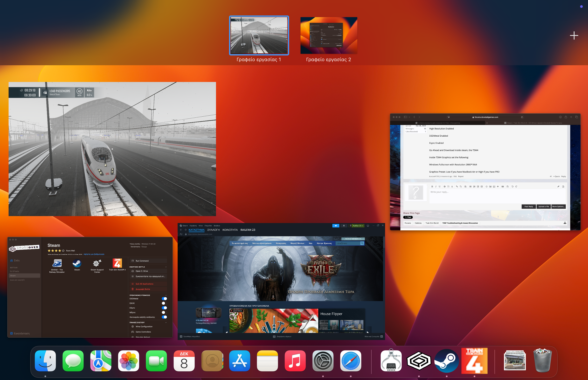Screen dimensions: 588x380
Task: Launch Train Sim World 4 in CrossOver bottle
Action: (117, 263)
